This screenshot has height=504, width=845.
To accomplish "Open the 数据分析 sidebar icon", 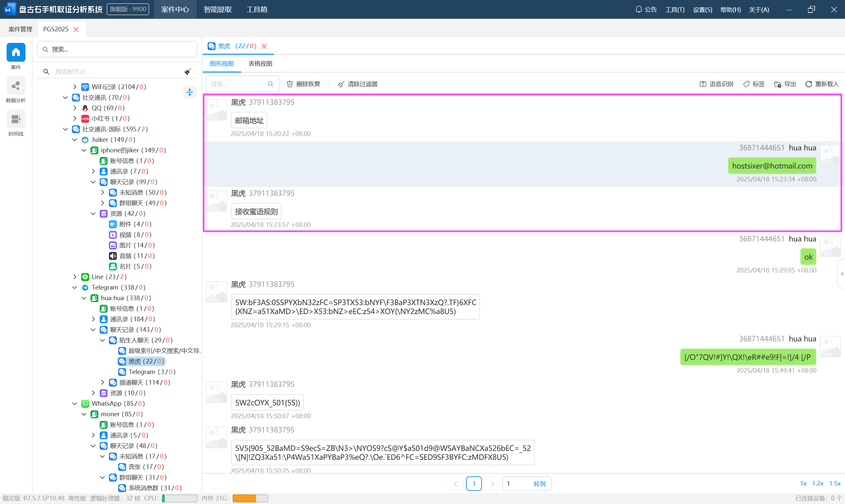I will 16,85.
